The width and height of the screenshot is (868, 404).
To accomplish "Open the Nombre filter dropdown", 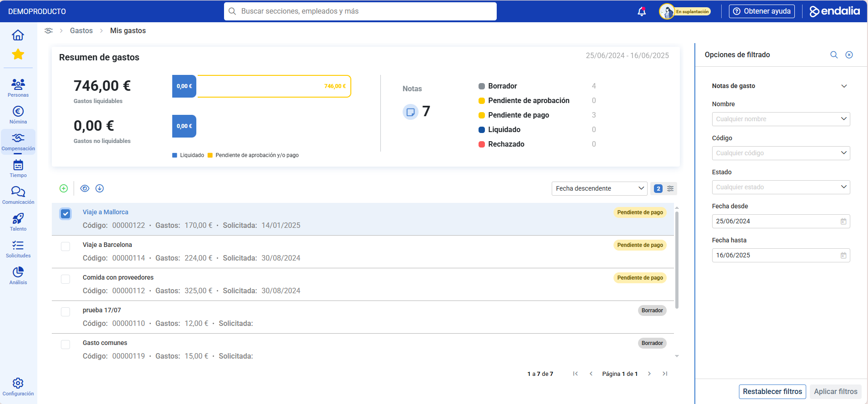I will click(781, 119).
